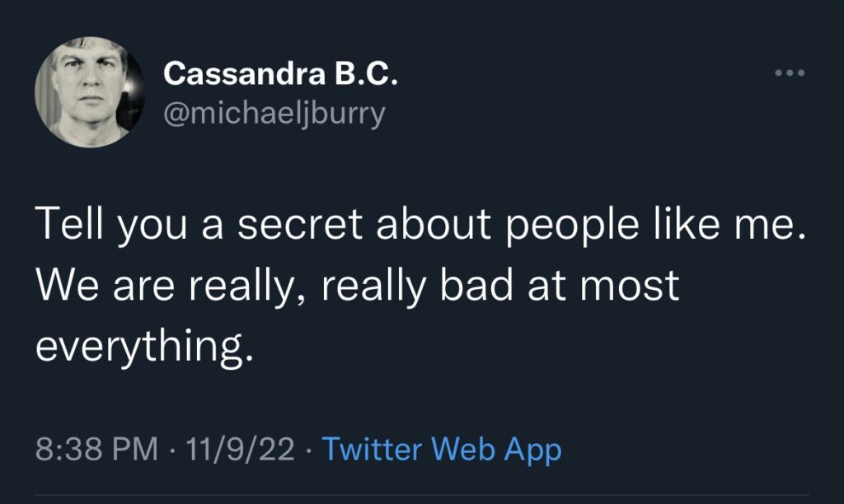This screenshot has height=504, width=844.
Task: Click the @michaeljburry handle
Action: coord(274,112)
